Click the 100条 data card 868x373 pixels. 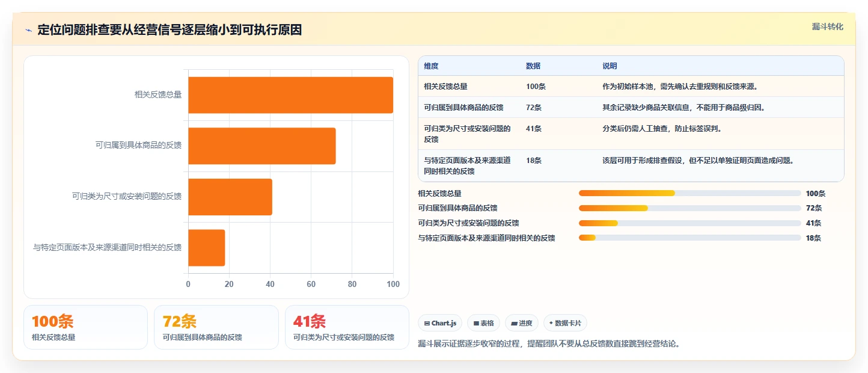(x=85, y=327)
